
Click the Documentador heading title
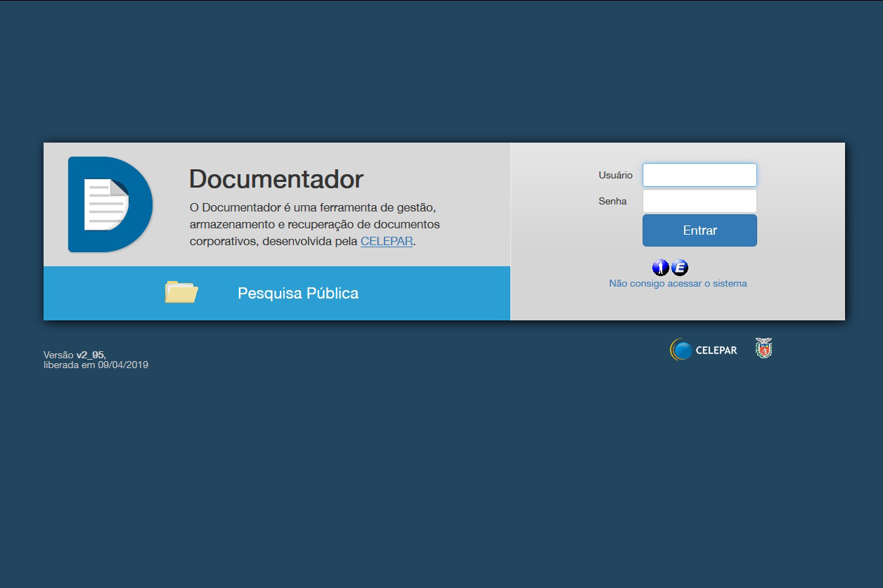(x=276, y=179)
